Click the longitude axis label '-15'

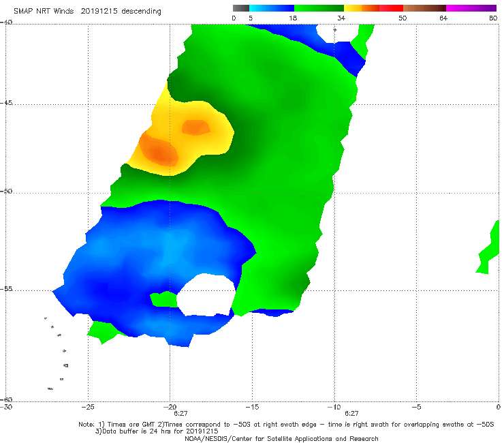tap(252, 407)
